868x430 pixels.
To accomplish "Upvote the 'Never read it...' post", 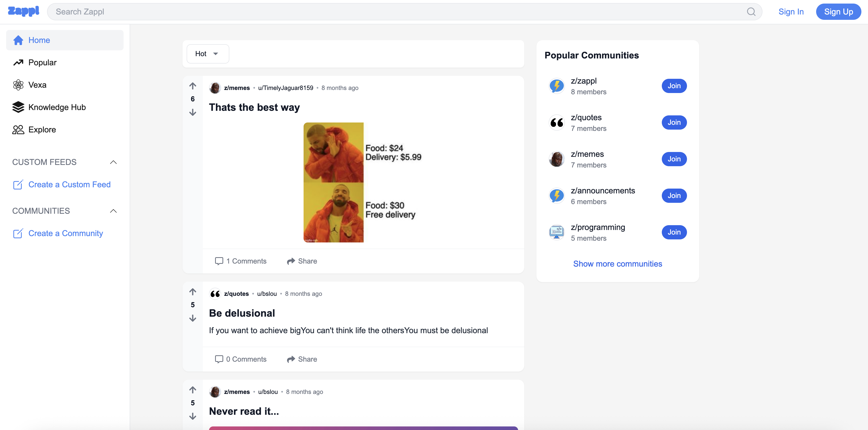I will pos(193,390).
